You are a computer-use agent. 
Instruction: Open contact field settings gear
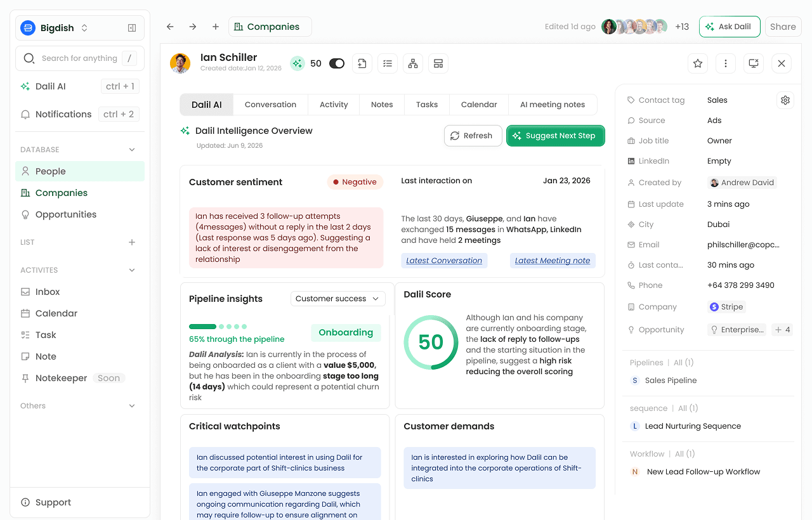(x=785, y=100)
